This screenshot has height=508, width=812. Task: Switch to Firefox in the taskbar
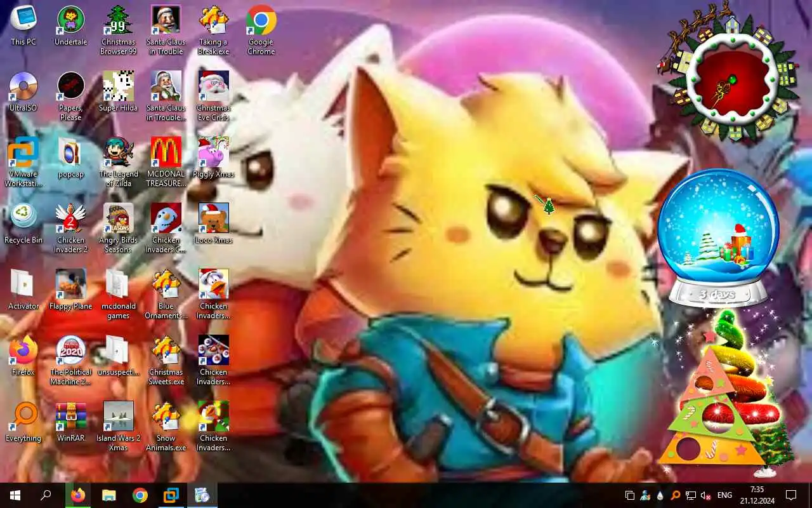click(78, 495)
